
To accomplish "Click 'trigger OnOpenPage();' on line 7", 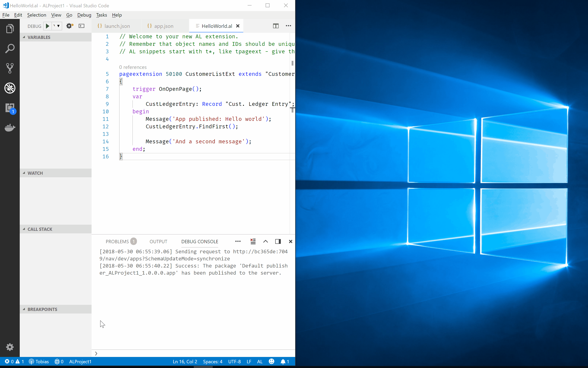I will click(167, 89).
